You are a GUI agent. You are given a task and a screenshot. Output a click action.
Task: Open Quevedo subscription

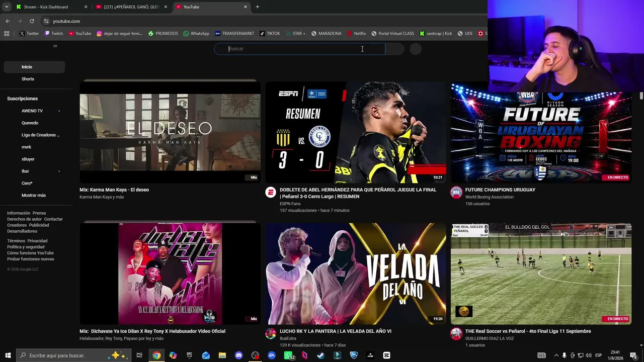tap(30, 123)
